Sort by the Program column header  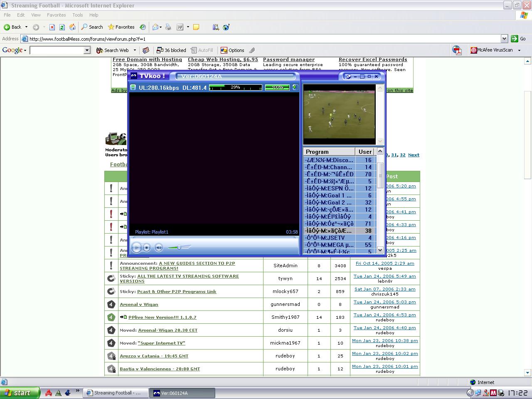click(329, 152)
